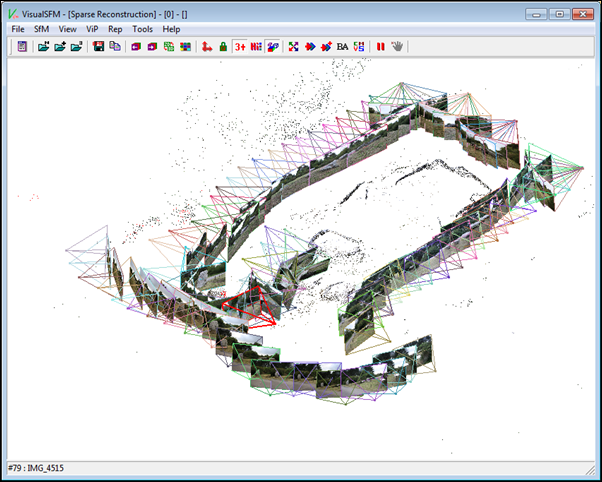Expand the View menu
The height and width of the screenshot is (482, 602).
click(x=67, y=29)
